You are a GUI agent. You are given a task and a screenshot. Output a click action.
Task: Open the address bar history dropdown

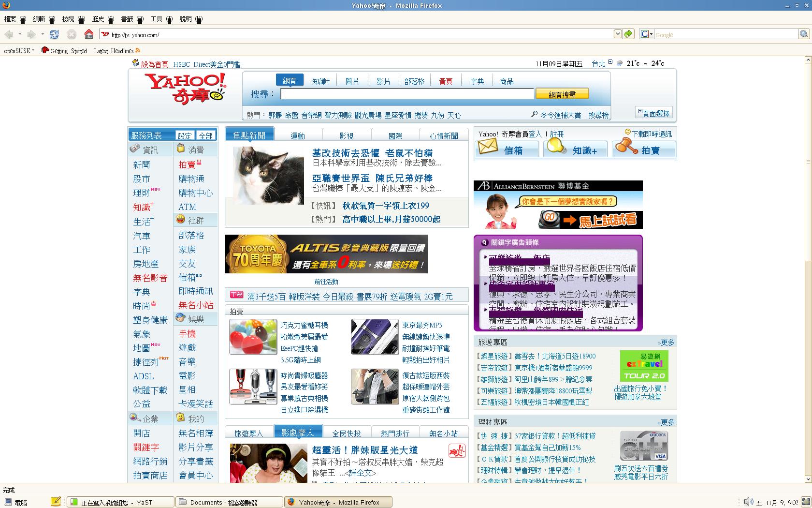pyautogui.click(x=617, y=34)
